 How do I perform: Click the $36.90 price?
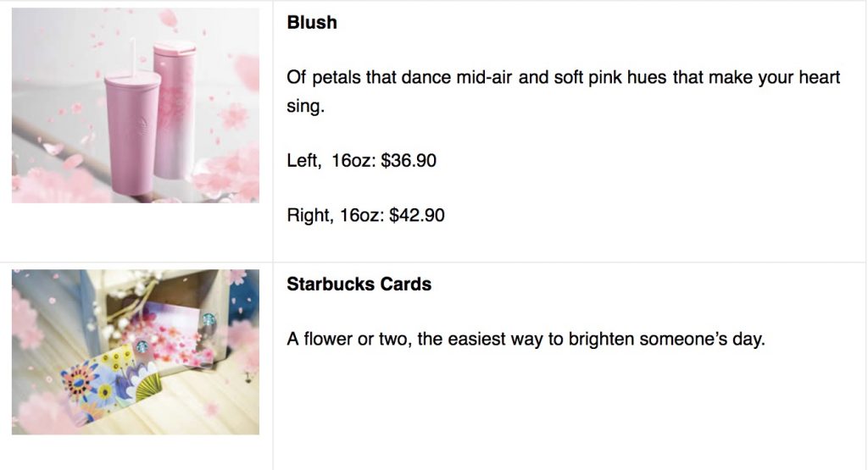(x=409, y=160)
